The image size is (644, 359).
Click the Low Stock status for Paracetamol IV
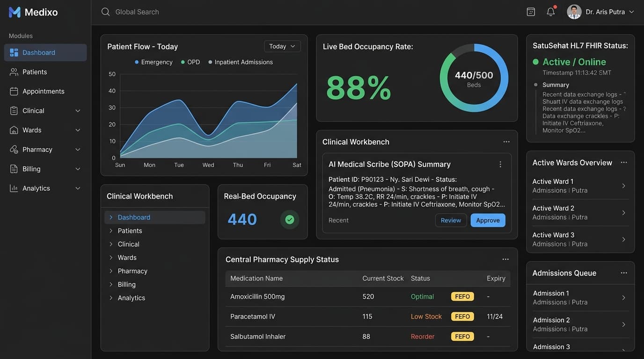pyautogui.click(x=426, y=316)
